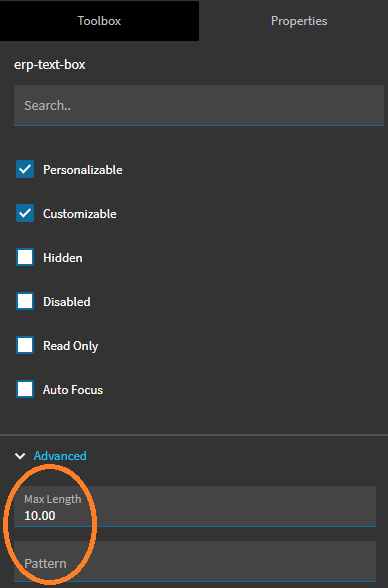The height and width of the screenshot is (588, 388).
Task: Click the Personalizable label text
Action: tap(82, 170)
